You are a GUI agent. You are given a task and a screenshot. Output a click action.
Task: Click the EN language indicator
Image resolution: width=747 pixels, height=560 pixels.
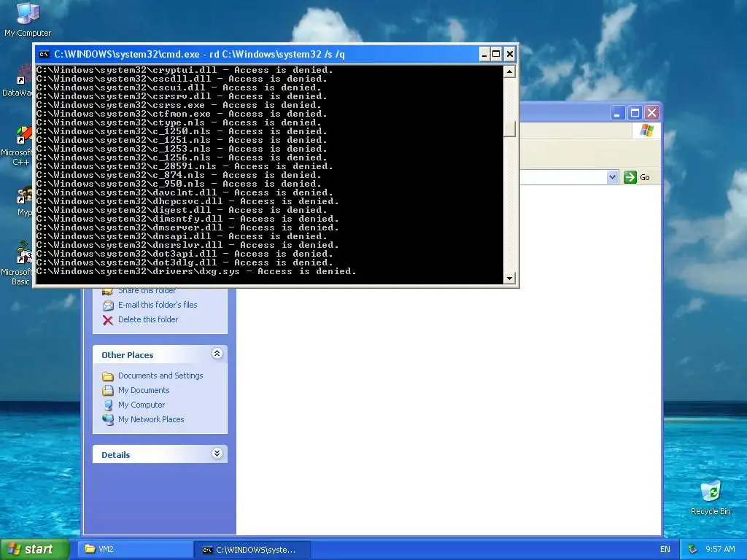665,549
